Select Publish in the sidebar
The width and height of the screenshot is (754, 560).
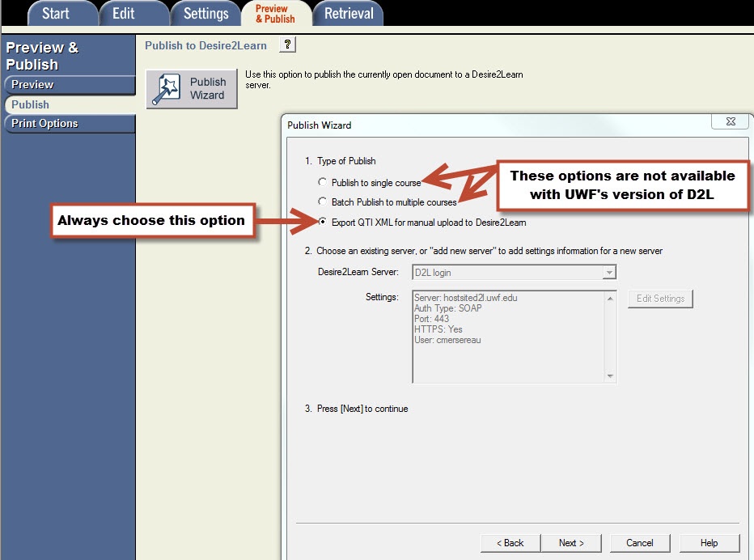click(68, 104)
